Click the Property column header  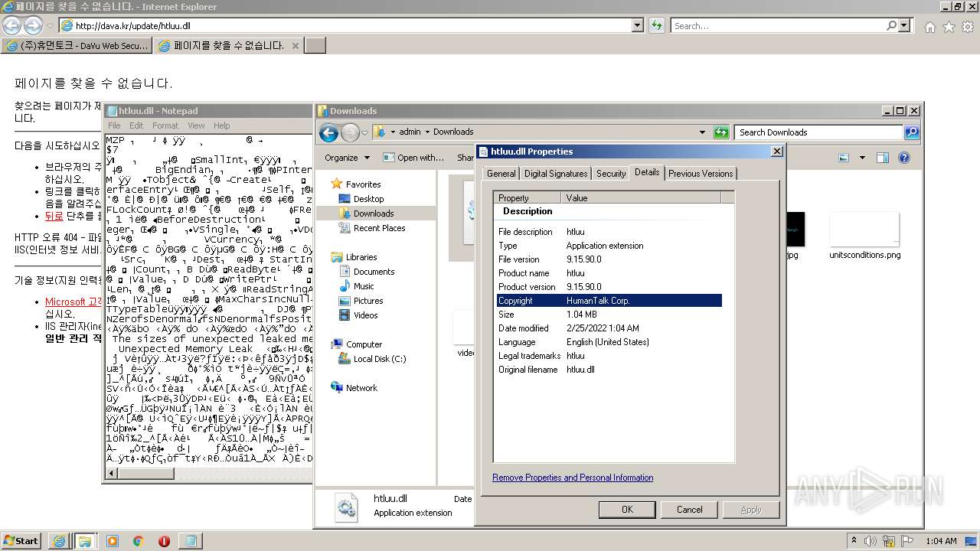(x=528, y=198)
